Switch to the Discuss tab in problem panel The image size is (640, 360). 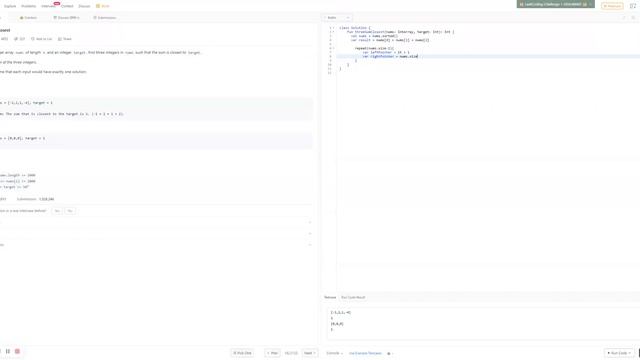click(67, 18)
